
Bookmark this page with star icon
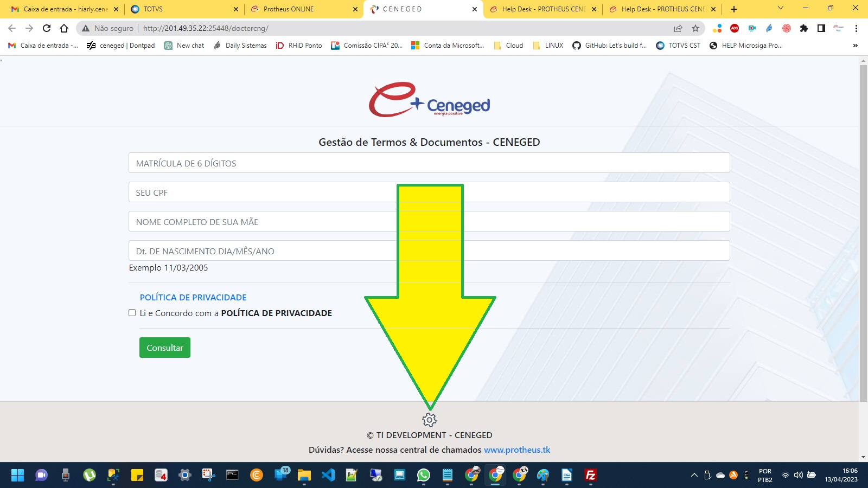pyautogui.click(x=695, y=28)
